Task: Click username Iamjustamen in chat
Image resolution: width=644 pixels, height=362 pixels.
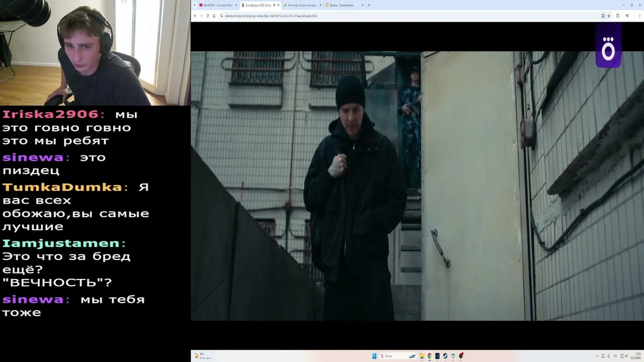Action: (x=61, y=244)
